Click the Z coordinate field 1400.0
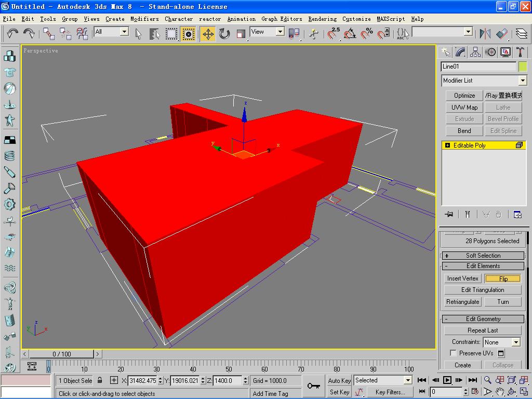The height and width of the screenshot is (399, 532). (x=227, y=380)
